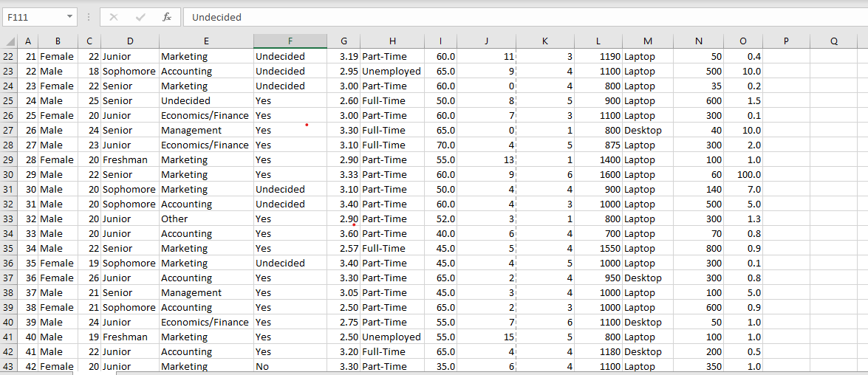
Task: Click Economics/Finance cell in row 26
Action: pyautogui.click(x=207, y=116)
